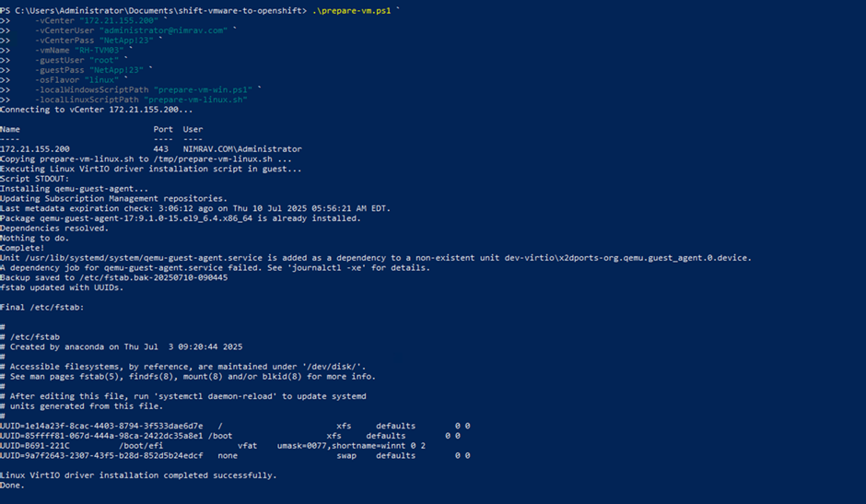Viewport: 866px width, 504px height.
Task: Click the "User" column header
Action: coord(193,129)
